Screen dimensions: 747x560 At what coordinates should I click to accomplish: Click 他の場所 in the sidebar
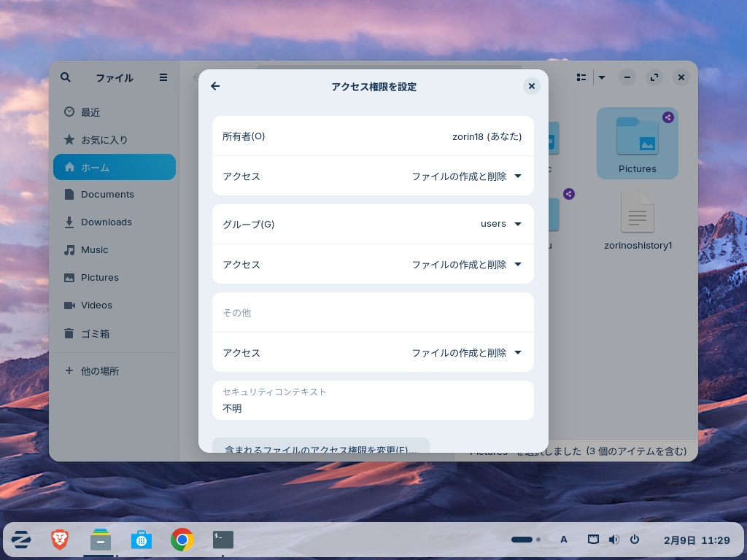(99, 371)
